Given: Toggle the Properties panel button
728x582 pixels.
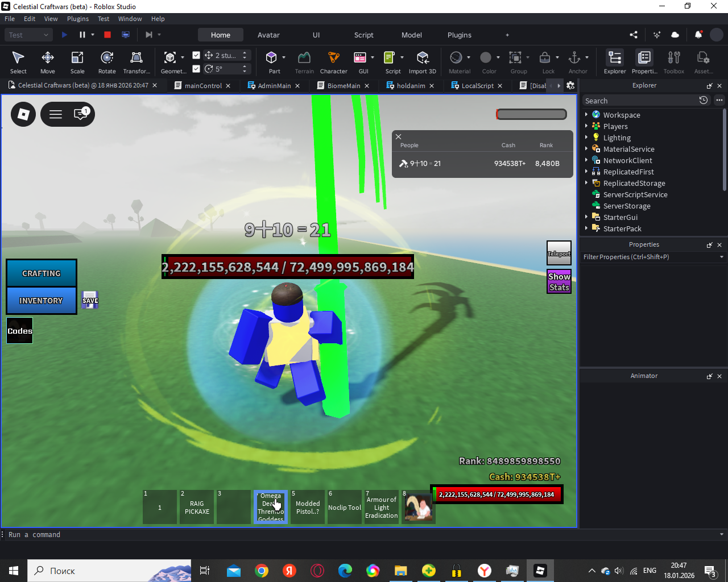Looking at the screenshot, I should point(644,62).
